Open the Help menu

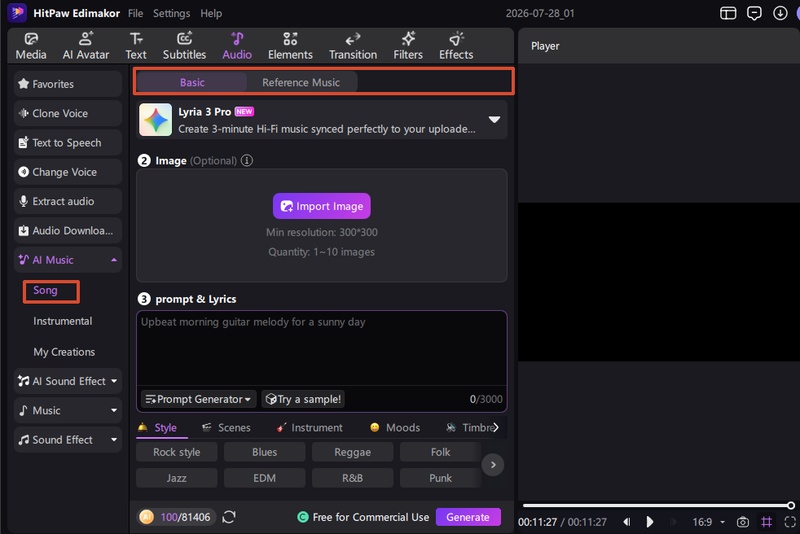point(211,13)
